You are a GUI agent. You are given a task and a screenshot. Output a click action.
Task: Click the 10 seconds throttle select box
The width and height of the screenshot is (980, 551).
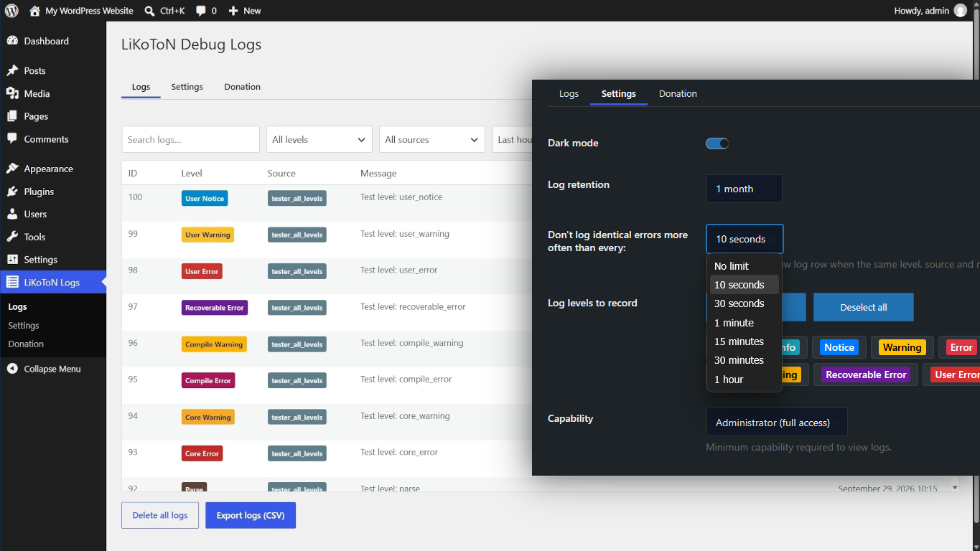[745, 239]
